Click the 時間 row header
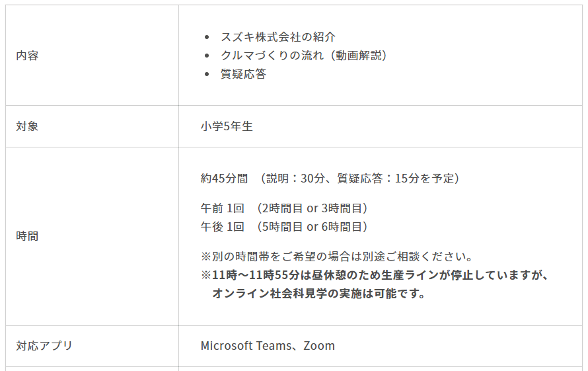The width and height of the screenshot is (588, 371). click(x=27, y=236)
